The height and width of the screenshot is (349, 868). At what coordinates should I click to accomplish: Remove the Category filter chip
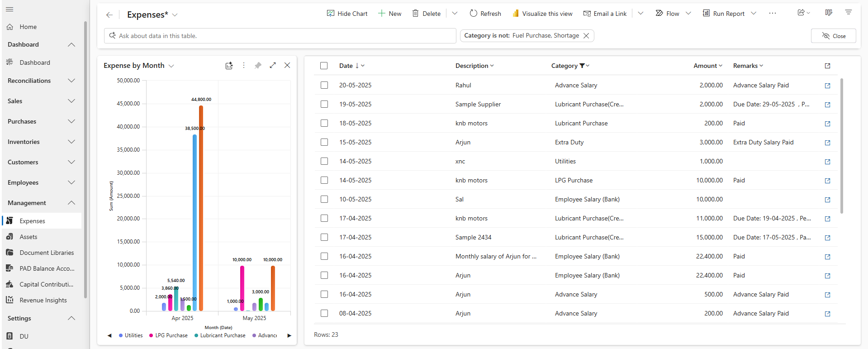coord(586,36)
